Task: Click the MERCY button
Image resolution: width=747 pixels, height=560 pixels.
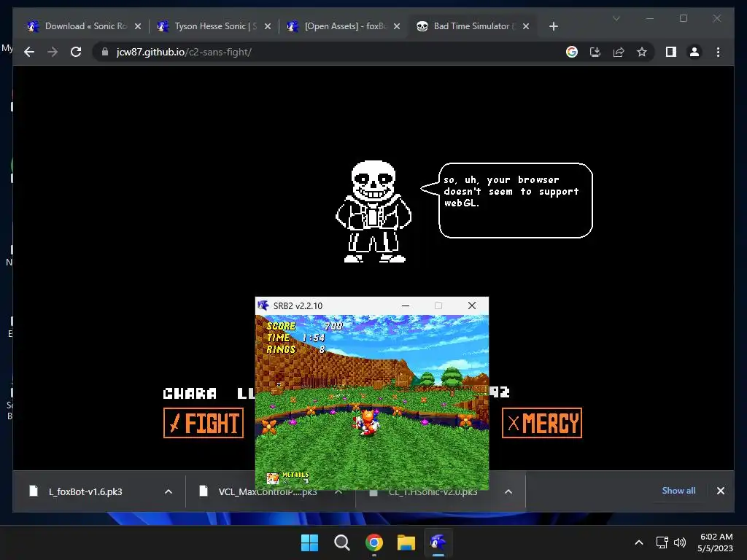Action: coord(542,423)
